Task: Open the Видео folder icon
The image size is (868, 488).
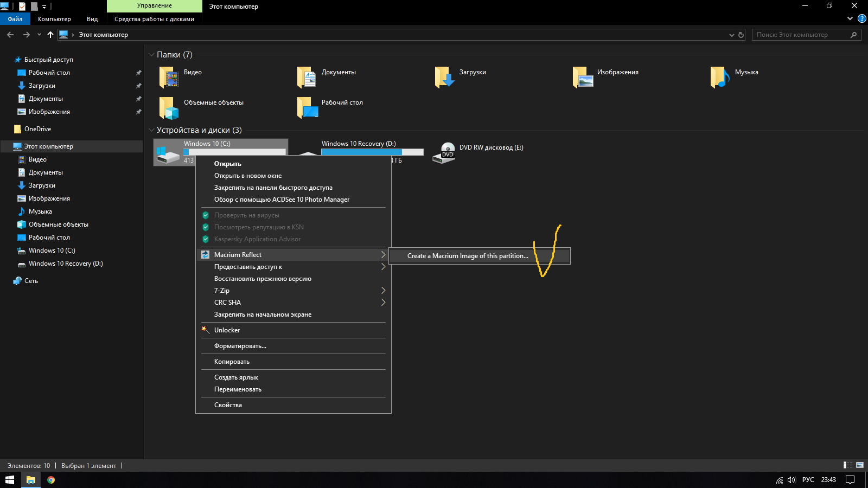Action: [x=169, y=78]
